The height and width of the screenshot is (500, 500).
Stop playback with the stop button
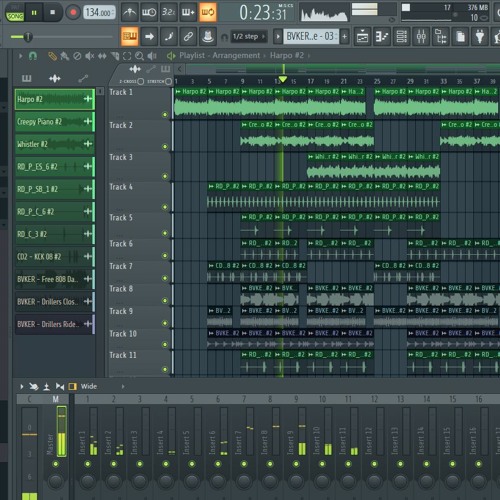pyautogui.click(x=52, y=13)
